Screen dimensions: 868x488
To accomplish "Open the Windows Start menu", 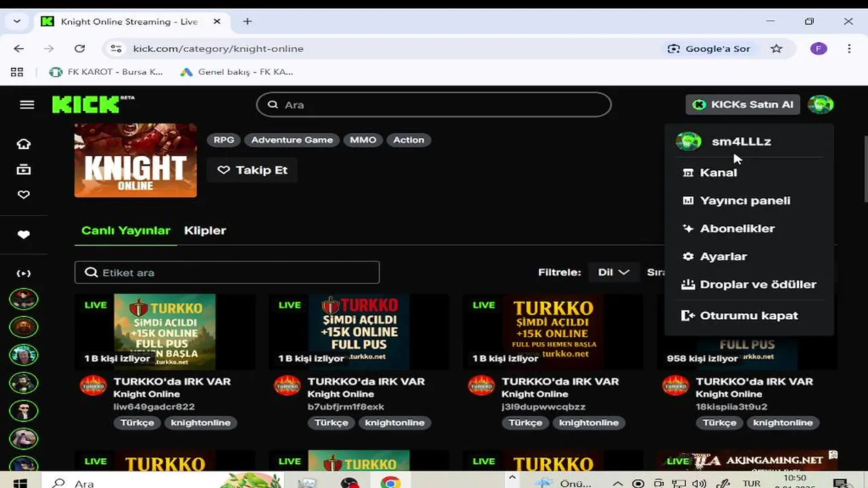I will pyautogui.click(x=20, y=483).
